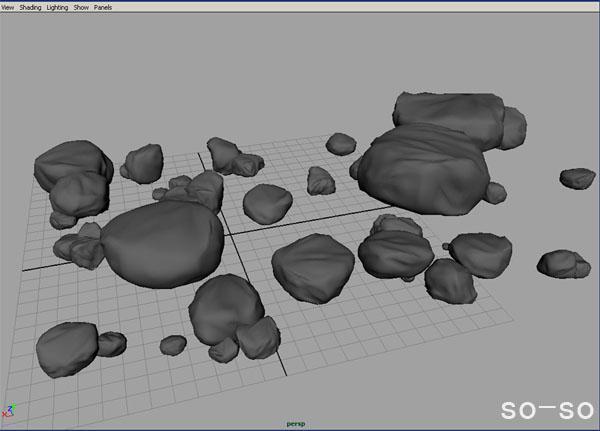Open the Lighting menu
Screen dimensions: 600x431
(59, 7)
